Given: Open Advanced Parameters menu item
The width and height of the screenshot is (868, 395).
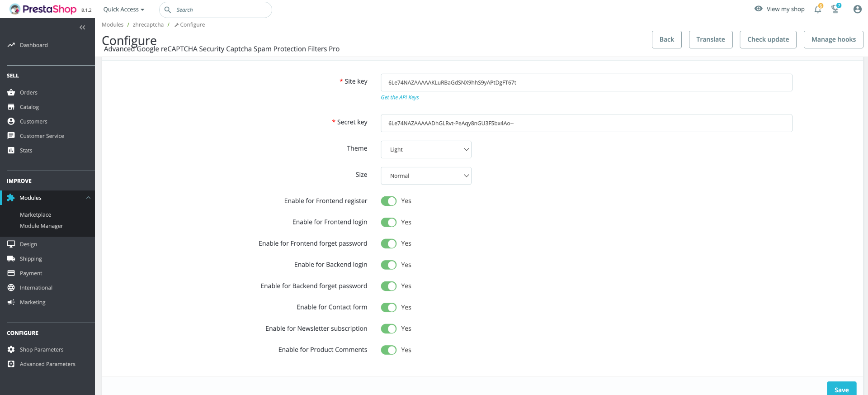Looking at the screenshot, I should pyautogui.click(x=47, y=364).
